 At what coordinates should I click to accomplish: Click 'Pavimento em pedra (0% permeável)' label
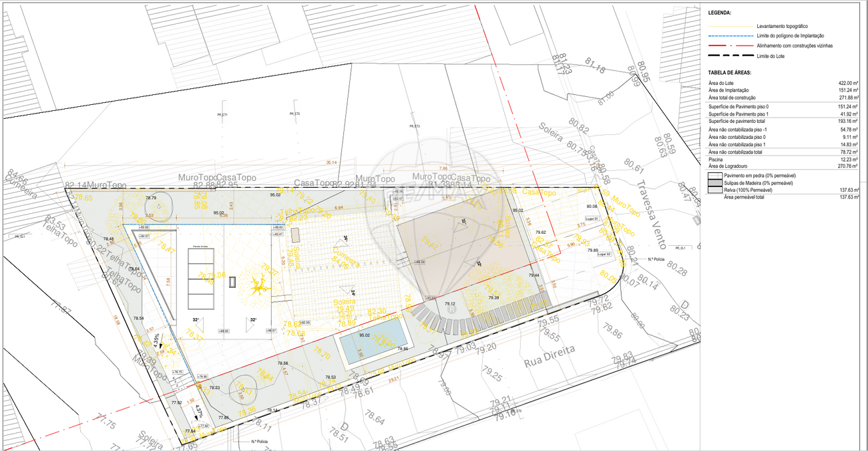tap(759, 175)
